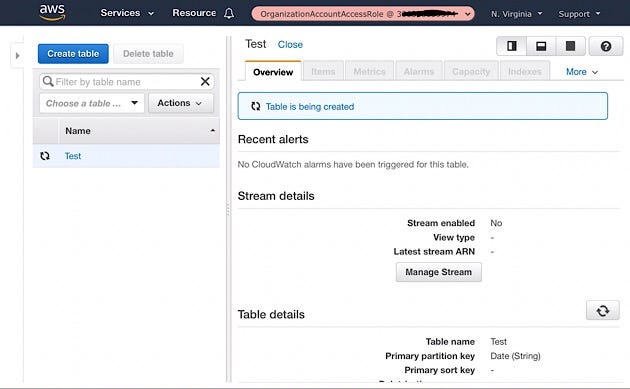
Task: Switch to full-screen panel layout icon
Action: [x=570, y=46]
